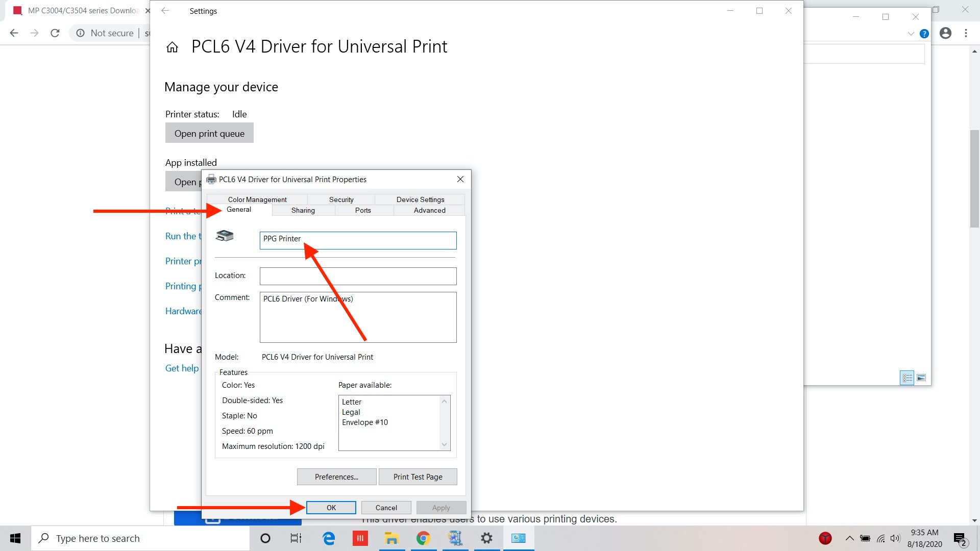
Task: Click the browser back arrow
Action: pos(14,33)
